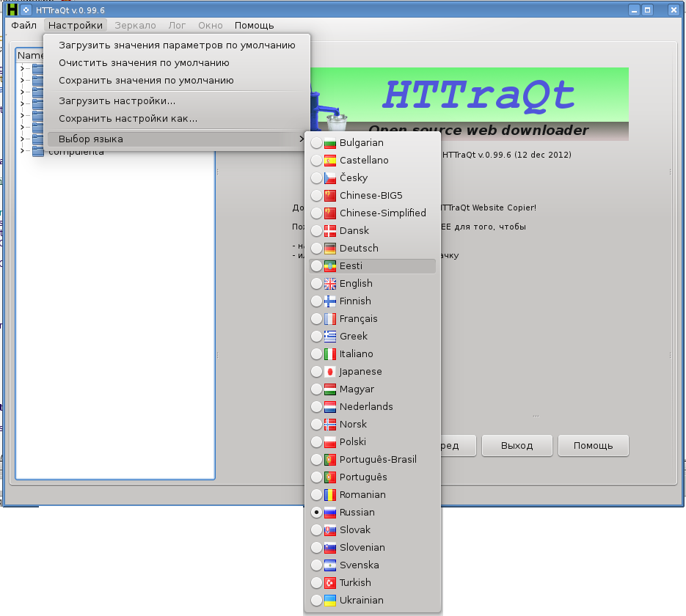
Task: Select the Ukrainian radio button
Action: (x=316, y=601)
